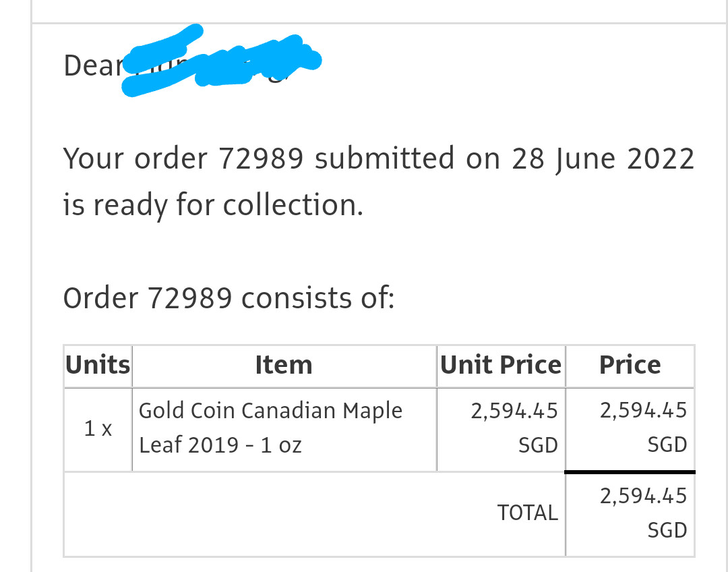Click the blue scribbled-out name
728x572 pixels.
222,61
